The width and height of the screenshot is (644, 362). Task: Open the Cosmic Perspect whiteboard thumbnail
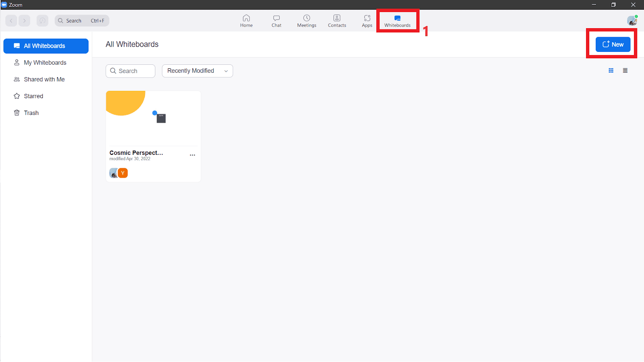(x=153, y=118)
